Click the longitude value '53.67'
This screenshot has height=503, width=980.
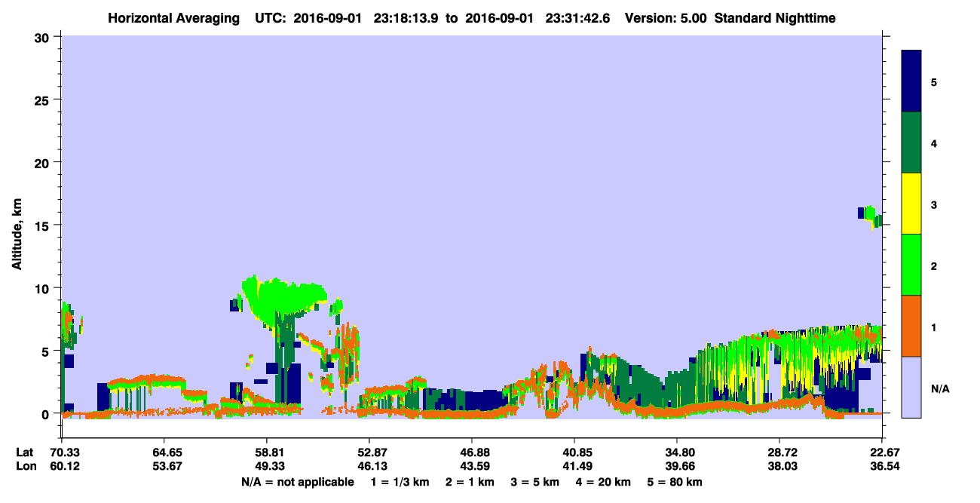pyautogui.click(x=164, y=467)
